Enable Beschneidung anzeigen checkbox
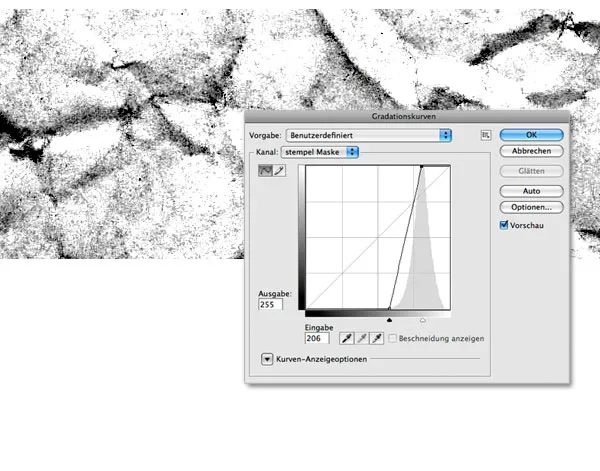The width and height of the screenshot is (600, 471). 394,338
